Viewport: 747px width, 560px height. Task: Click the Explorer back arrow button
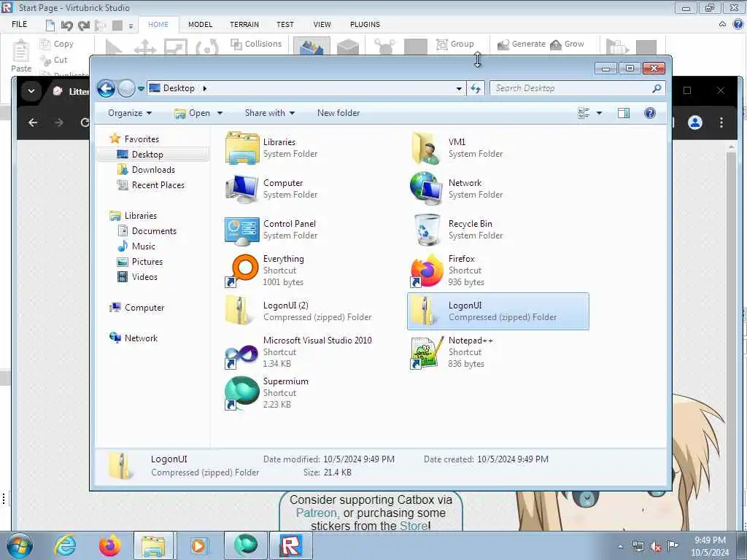(107, 88)
